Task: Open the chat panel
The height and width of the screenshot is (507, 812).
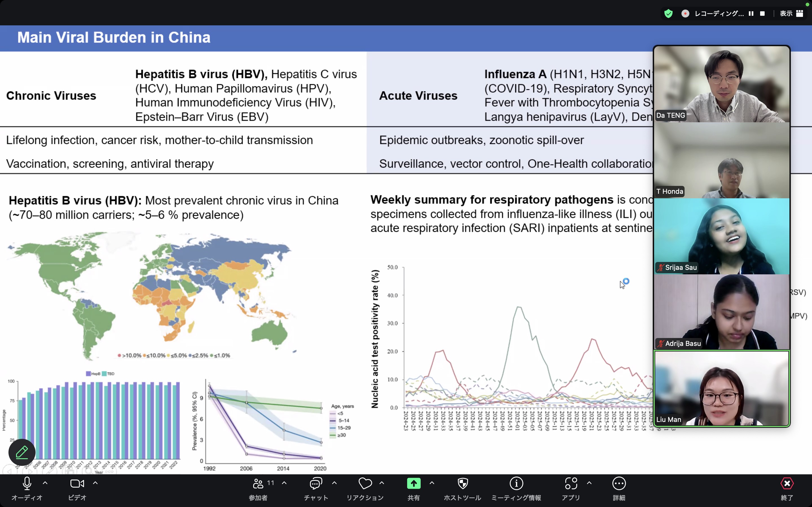Action: point(316,483)
